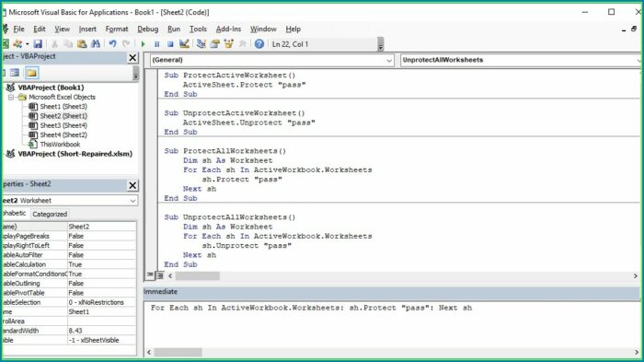Click the View Object icon in Project panel
The height and width of the screenshot is (362, 644).
tap(15, 73)
